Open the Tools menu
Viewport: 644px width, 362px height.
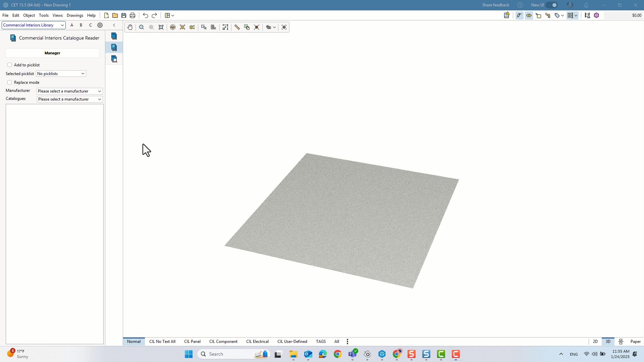point(44,15)
